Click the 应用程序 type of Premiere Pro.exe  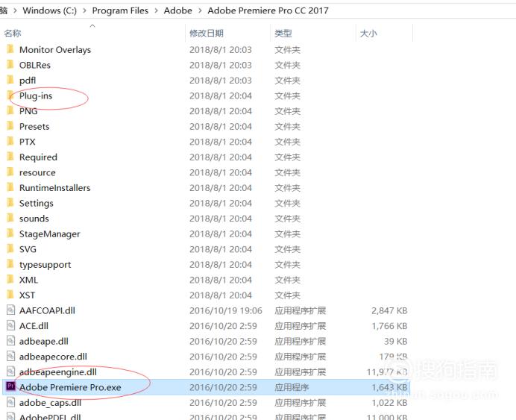pyautogui.click(x=292, y=387)
